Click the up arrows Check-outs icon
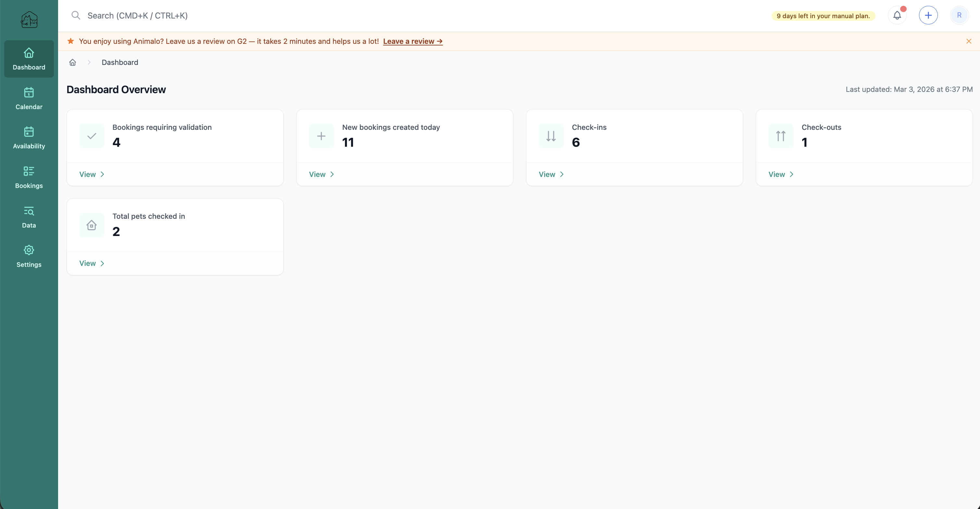Image resolution: width=980 pixels, height=509 pixels. tap(781, 136)
